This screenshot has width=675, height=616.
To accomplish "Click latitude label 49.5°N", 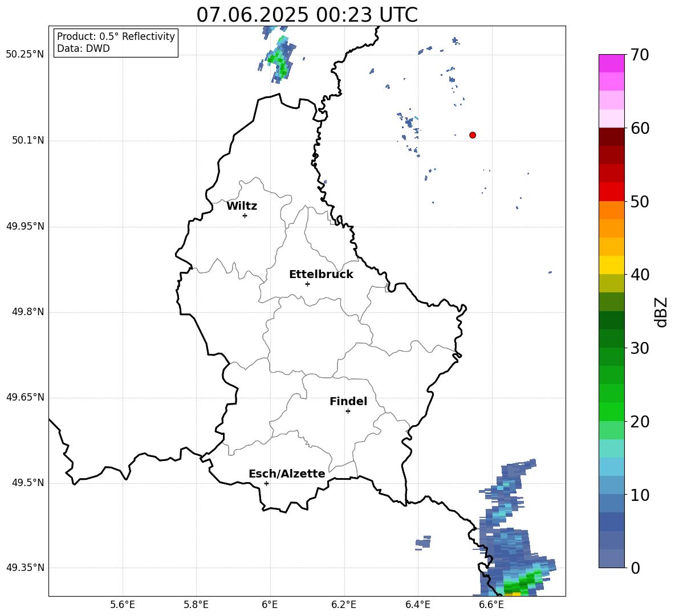I will point(28,483).
